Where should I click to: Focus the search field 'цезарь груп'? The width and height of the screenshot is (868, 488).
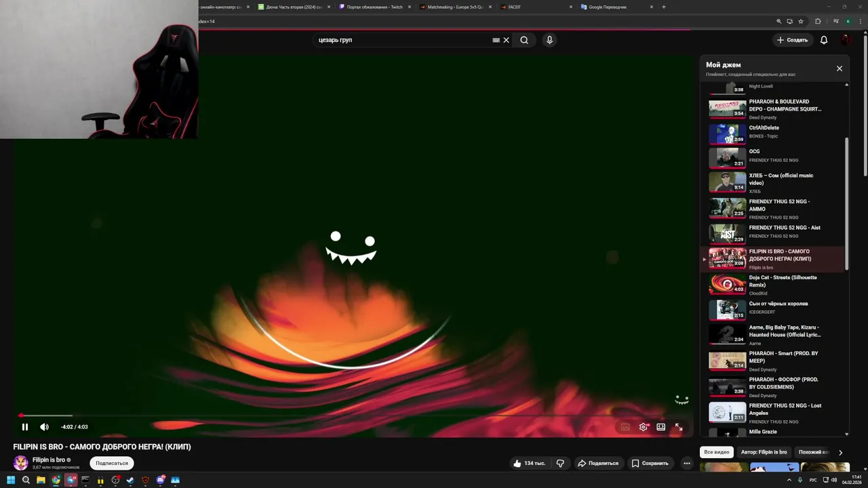403,40
